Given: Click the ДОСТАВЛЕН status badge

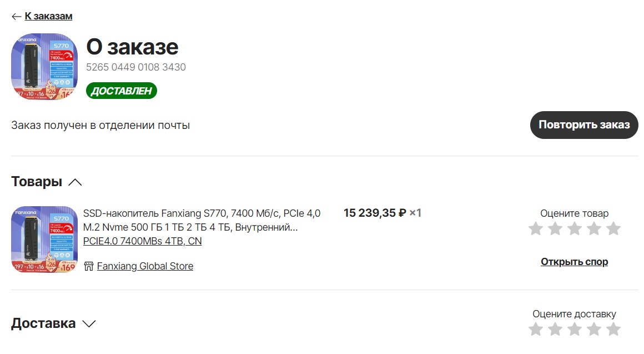Looking at the screenshot, I should point(122,91).
